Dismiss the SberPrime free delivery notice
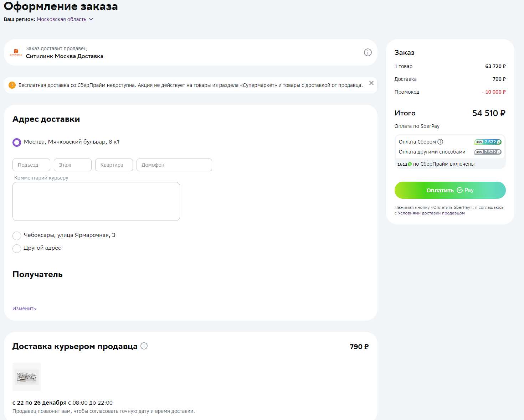This screenshot has width=524, height=420. [x=371, y=83]
